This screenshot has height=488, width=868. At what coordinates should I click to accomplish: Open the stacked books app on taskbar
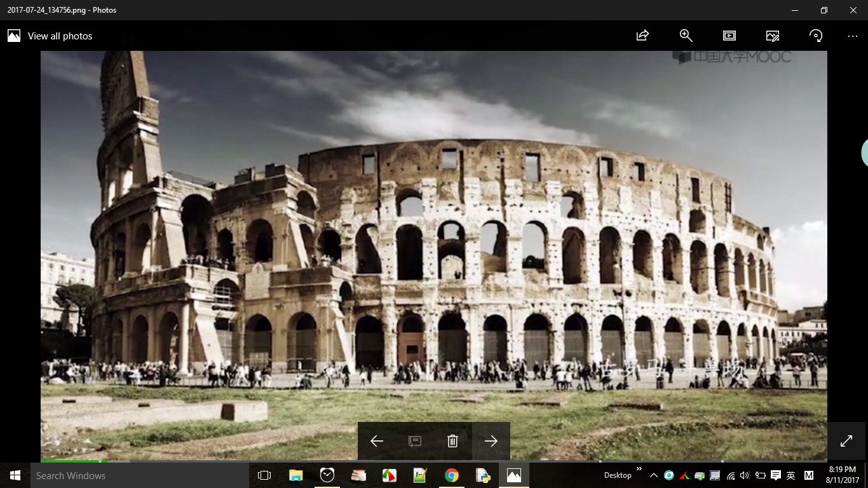[x=358, y=475]
